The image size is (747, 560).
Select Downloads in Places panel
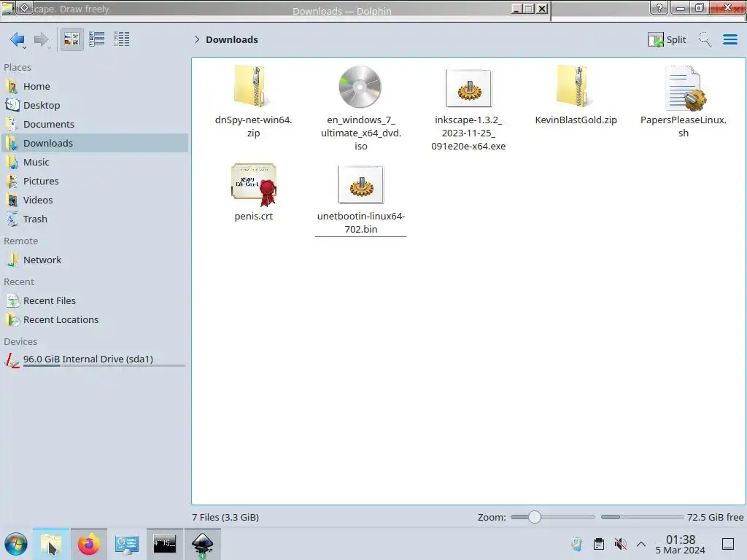pos(95,144)
